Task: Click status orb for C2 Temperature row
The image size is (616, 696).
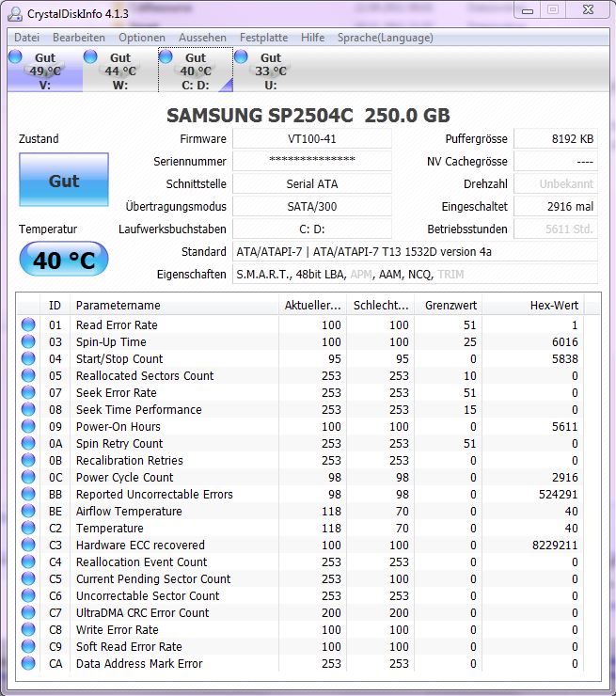Action: (x=28, y=528)
